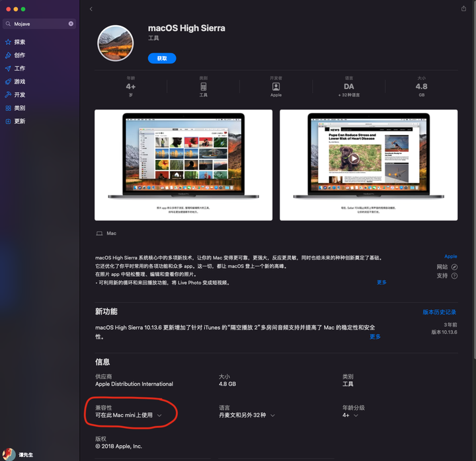The height and width of the screenshot is (461, 476).
Task: Open the 版本历史记录 link
Action: [439, 312]
